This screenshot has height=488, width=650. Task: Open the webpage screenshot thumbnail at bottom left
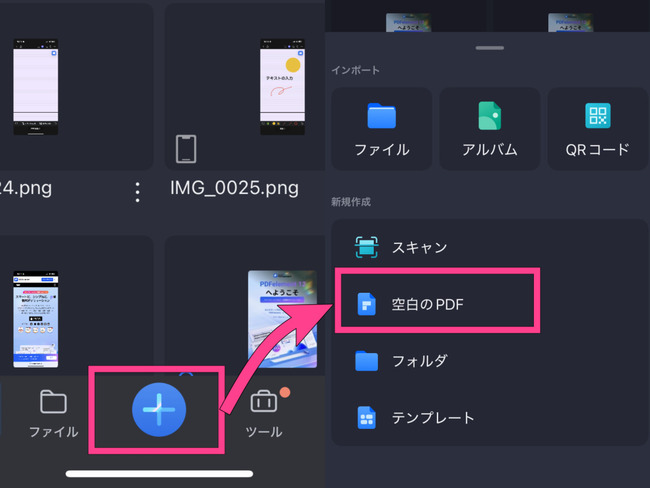coord(36,319)
